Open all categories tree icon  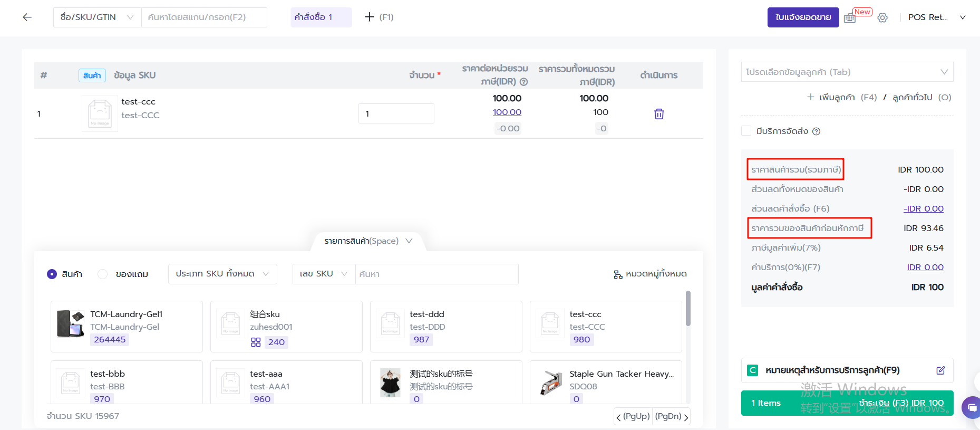coord(618,274)
